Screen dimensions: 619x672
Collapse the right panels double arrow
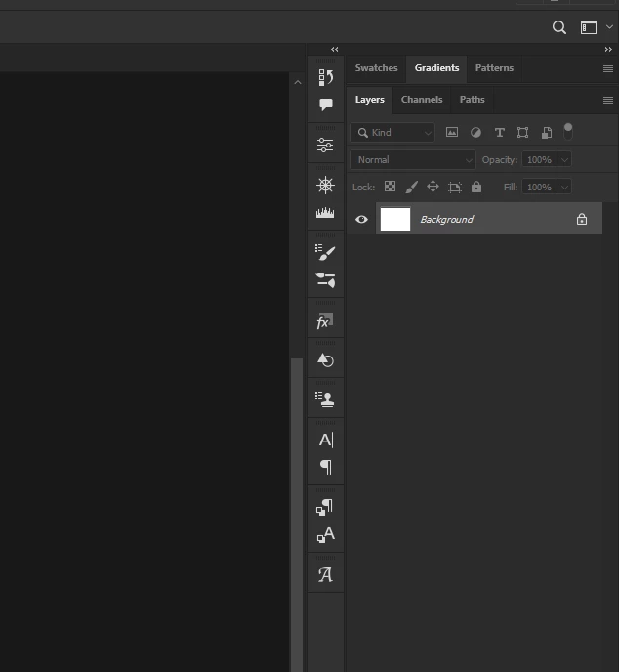(x=608, y=49)
